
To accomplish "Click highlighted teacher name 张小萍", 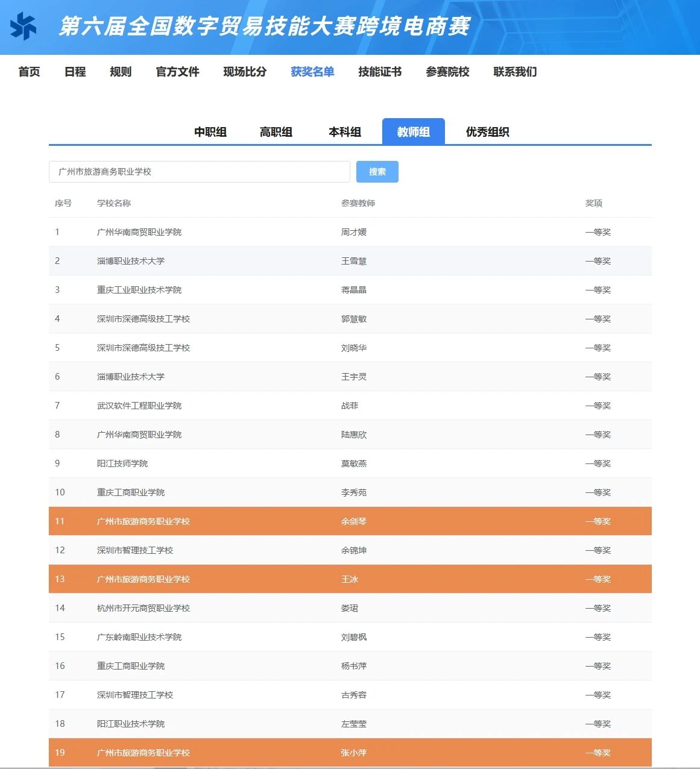I will point(354,753).
